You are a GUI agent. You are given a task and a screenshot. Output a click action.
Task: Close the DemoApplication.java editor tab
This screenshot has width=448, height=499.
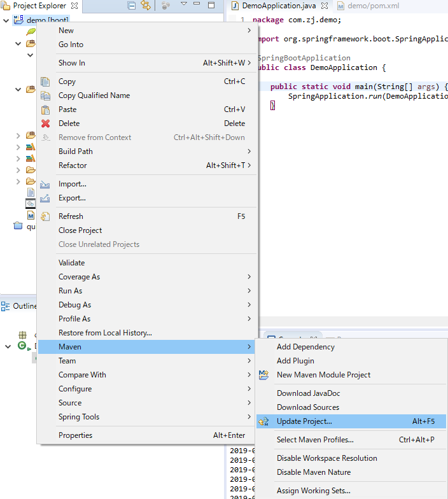[325, 6]
